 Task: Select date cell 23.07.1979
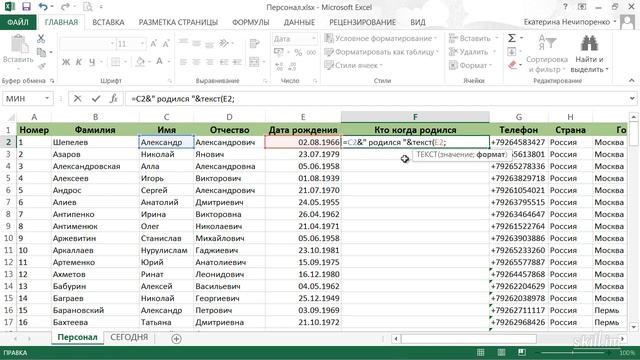pyautogui.click(x=303, y=154)
